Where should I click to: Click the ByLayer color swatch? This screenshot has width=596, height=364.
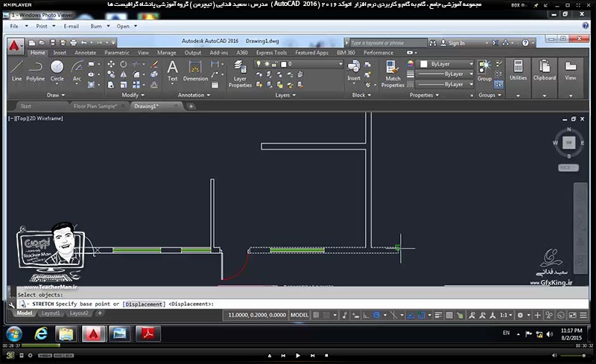click(x=424, y=64)
